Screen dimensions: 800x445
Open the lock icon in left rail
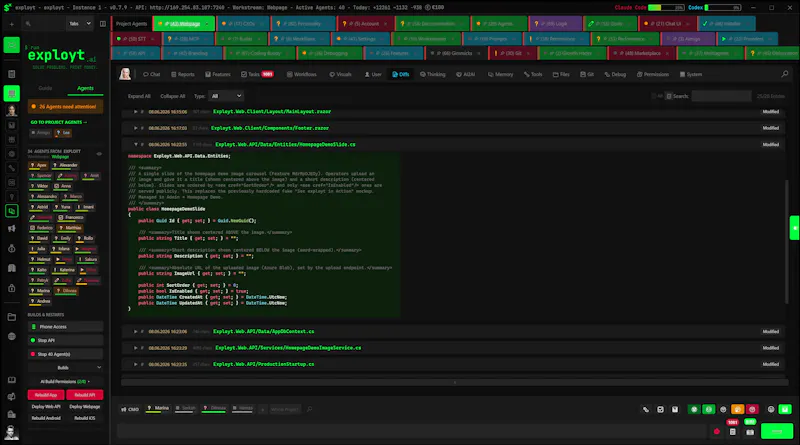[12, 288]
